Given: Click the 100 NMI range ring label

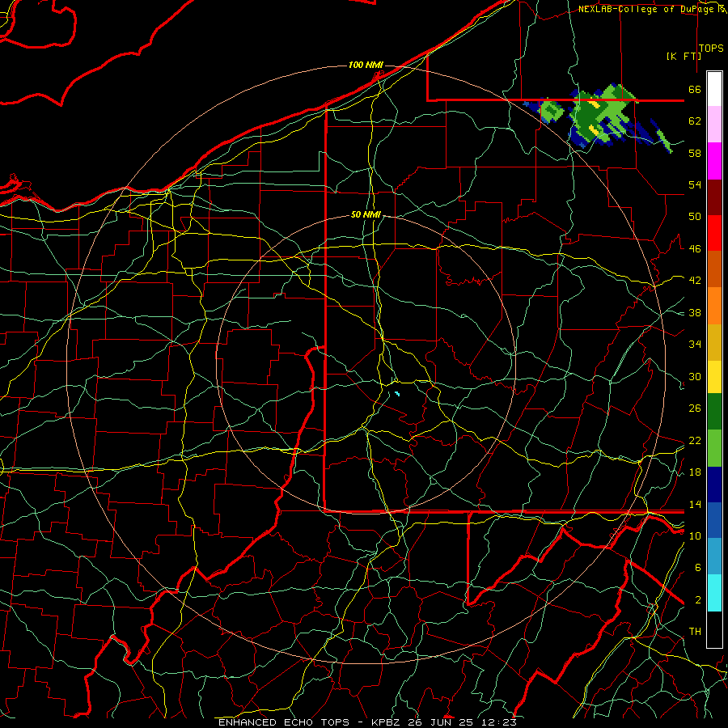Looking at the screenshot, I should 366,65.
